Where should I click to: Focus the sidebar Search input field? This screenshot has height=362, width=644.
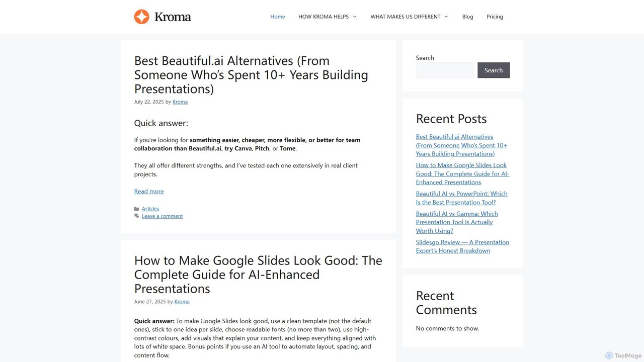point(445,70)
